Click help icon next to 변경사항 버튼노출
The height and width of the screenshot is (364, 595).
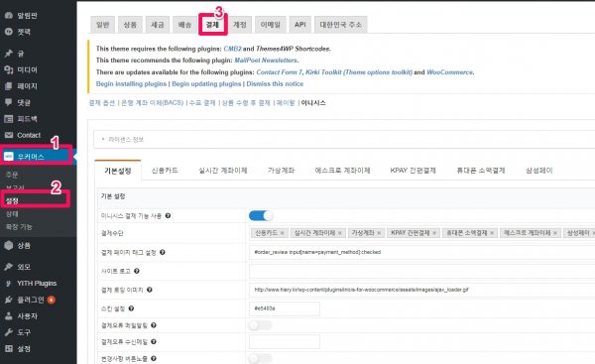[x=154, y=358]
